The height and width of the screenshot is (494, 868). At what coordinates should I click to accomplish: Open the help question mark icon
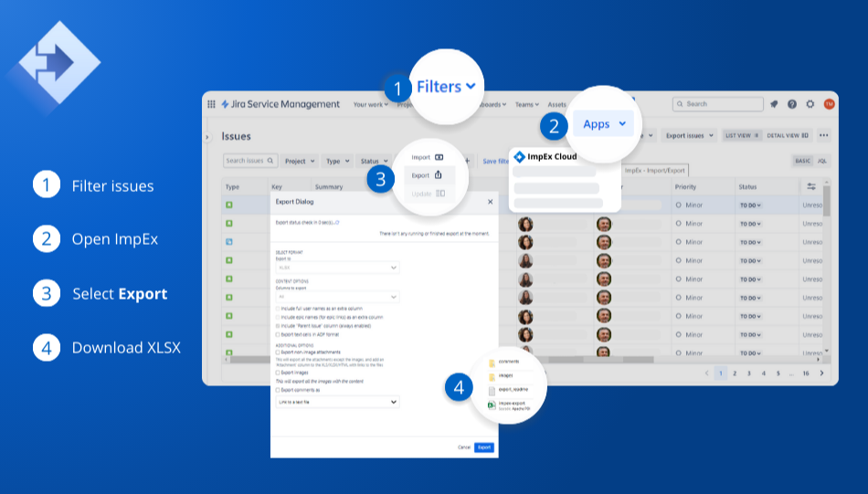[792, 104]
